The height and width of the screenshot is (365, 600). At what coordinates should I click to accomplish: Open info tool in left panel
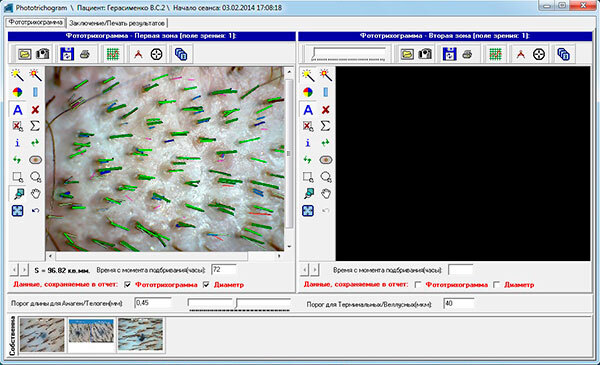[17, 143]
